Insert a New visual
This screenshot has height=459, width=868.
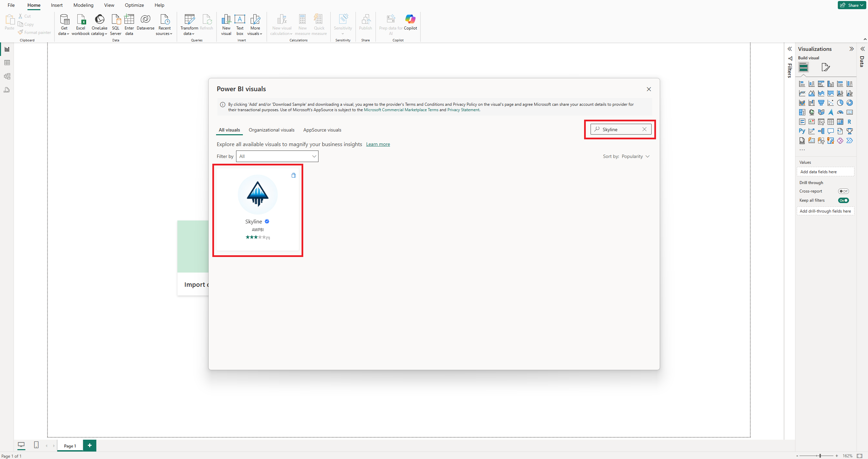coord(226,24)
